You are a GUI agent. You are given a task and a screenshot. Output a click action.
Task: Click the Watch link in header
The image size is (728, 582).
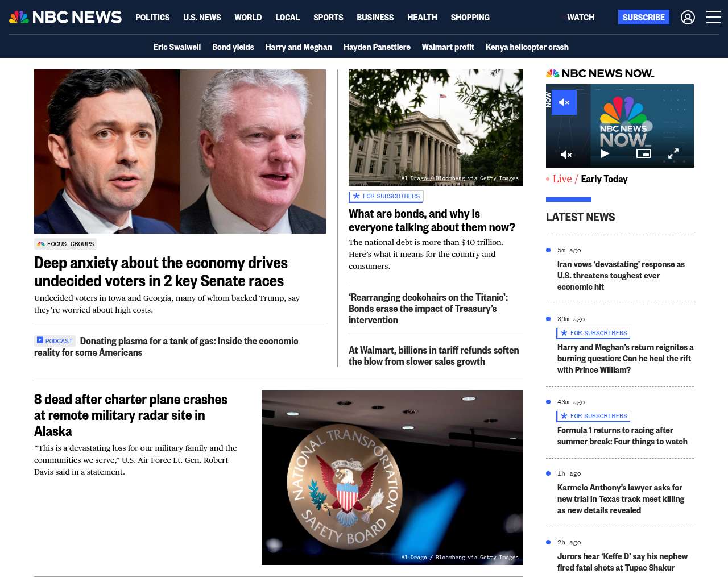[x=580, y=18]
